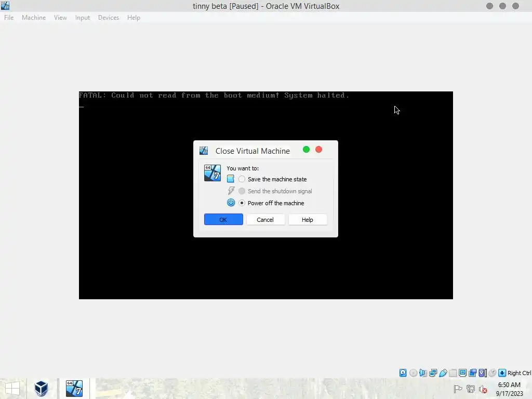Click the large Windows 7 64-bit icon in dialog

click(212, 173)
